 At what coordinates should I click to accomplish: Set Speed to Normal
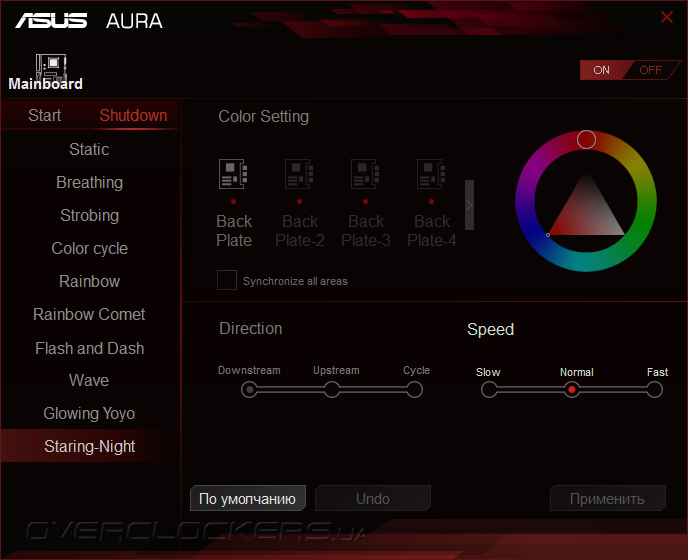pos(572,389)
